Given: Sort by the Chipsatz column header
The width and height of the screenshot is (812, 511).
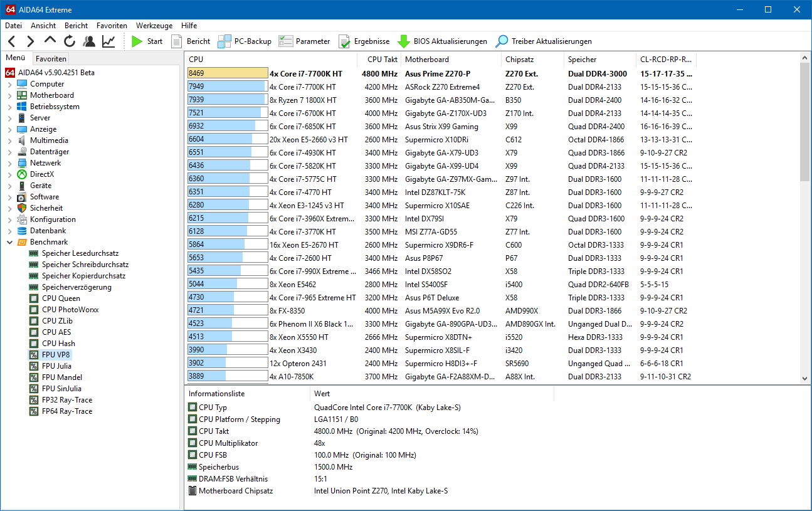Looking at the screenshot, I should pos(532,60).
